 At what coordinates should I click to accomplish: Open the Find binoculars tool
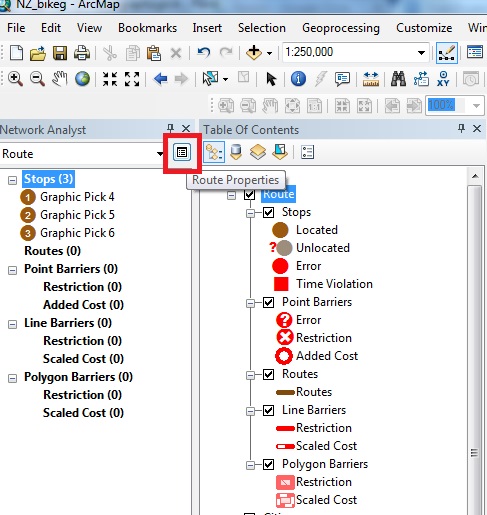tap(398, 79)
